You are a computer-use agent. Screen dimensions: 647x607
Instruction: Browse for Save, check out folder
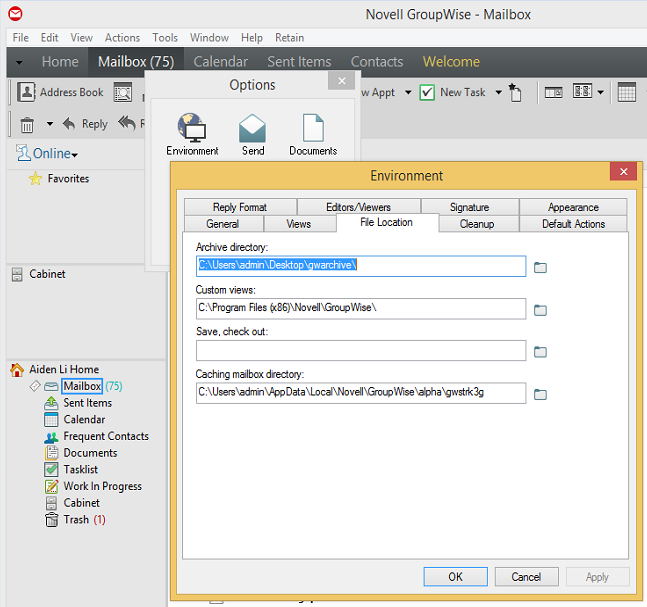541,352
